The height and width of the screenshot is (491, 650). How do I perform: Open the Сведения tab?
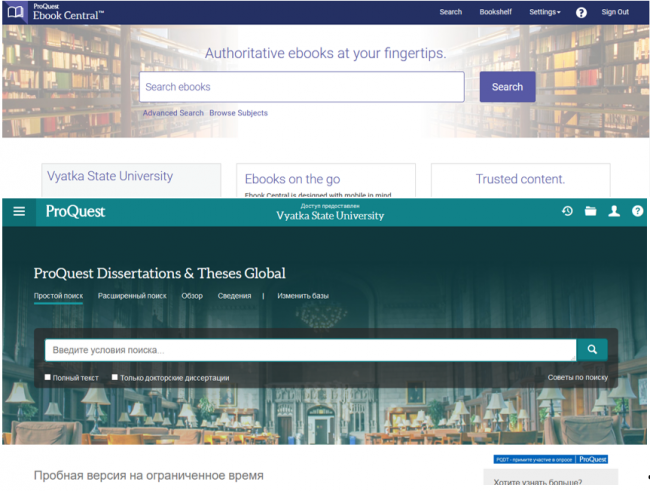pyautogui.click(x=234, y=296)
